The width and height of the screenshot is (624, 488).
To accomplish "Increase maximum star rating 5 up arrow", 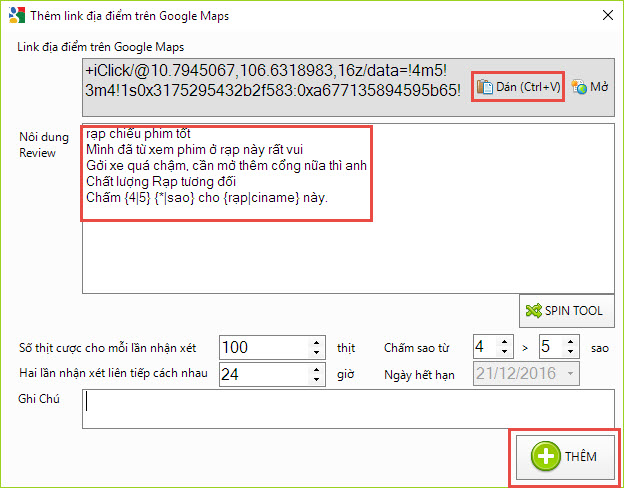I will click(570, 342).
